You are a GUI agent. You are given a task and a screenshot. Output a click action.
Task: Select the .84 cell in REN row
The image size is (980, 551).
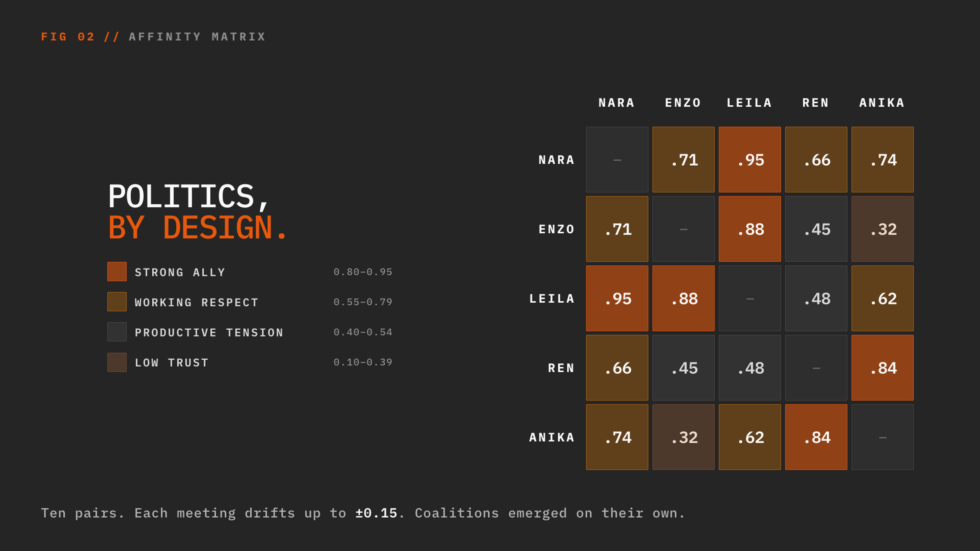point(882,368)
